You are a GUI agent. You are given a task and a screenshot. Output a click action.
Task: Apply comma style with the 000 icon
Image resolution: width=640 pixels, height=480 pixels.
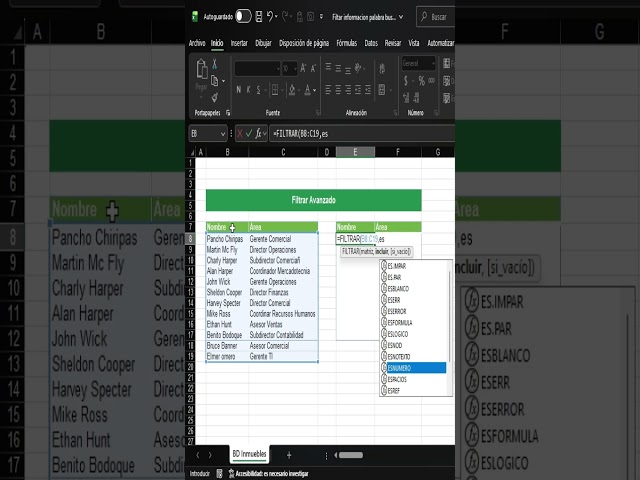point(431,80)
